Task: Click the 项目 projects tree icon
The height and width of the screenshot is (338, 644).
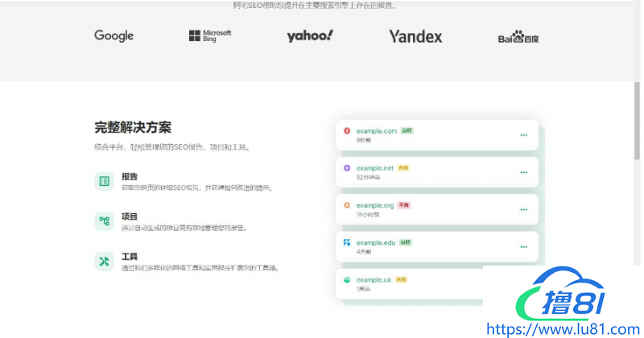Action: [x=104, y=221]
